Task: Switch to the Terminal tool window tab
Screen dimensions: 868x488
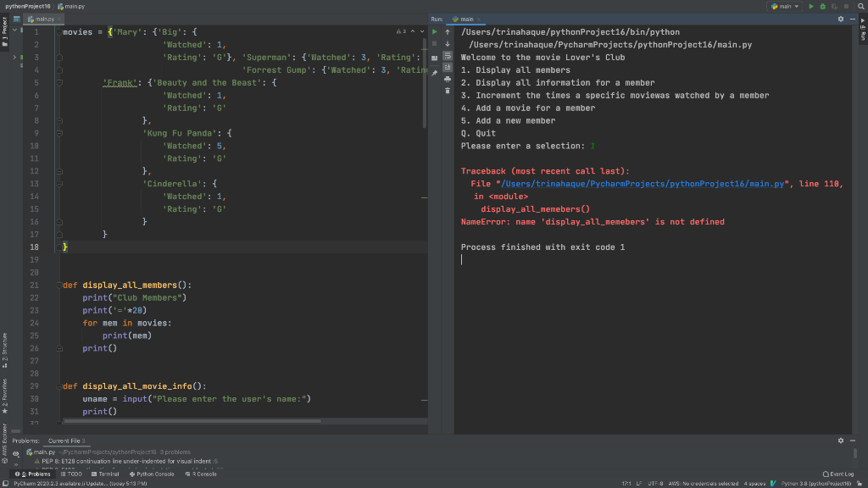Action: 106,474
